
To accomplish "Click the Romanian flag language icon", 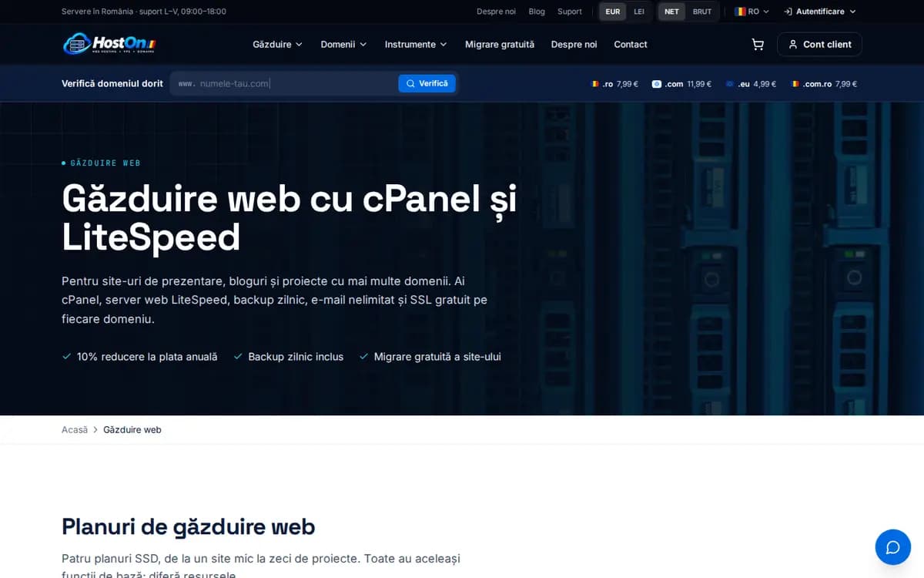I will click(740, 12).
